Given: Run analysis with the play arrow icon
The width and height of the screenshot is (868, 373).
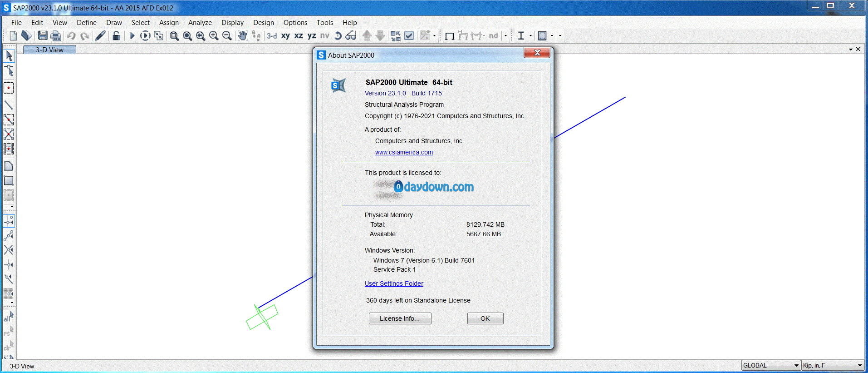Looking at the screenshot, I should (x=132, y=35).
